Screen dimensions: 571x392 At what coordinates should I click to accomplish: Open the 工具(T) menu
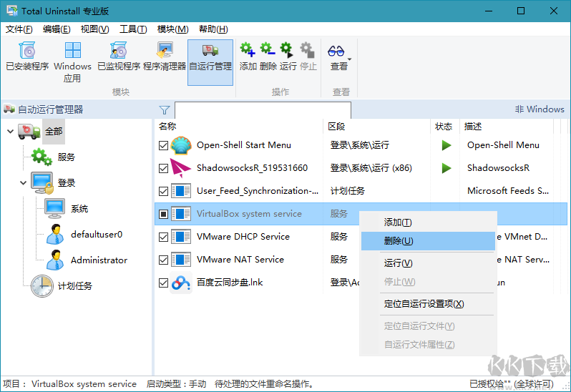pyautogui.click(x=133, y=29)
